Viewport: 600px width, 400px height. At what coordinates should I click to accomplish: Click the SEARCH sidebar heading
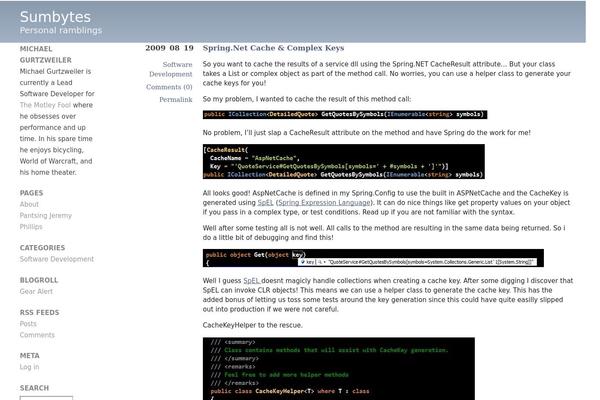(34, 388)
